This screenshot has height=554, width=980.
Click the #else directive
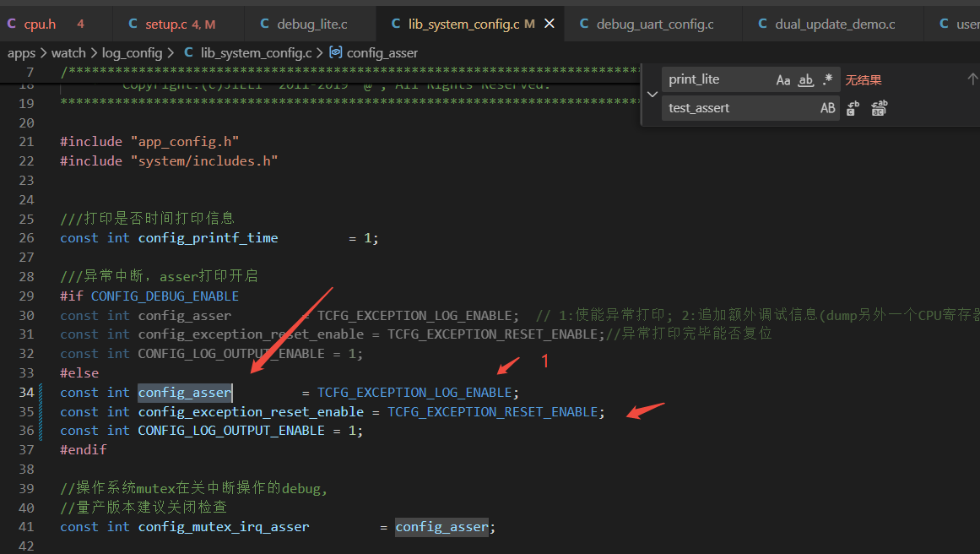[x=79, y=373]
